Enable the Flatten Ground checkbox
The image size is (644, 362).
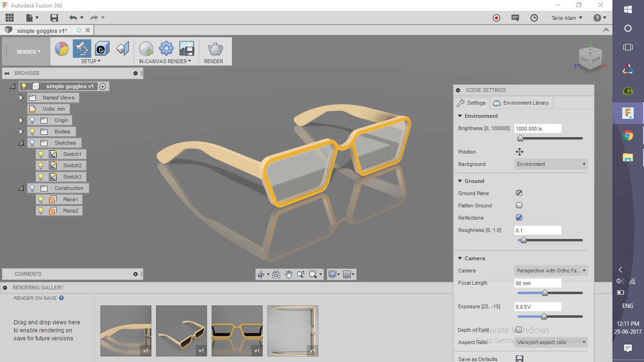click(x=519, y=206)
